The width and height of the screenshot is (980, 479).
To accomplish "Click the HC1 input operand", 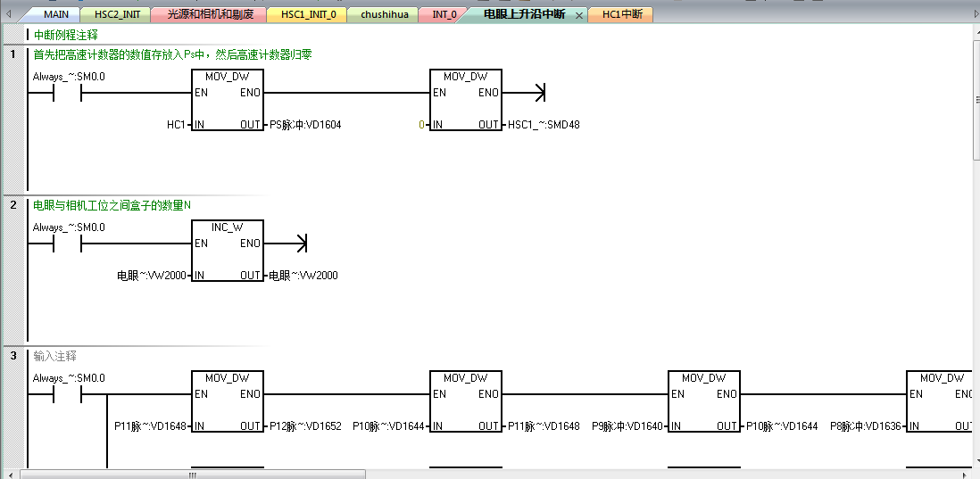I will 176,125.
